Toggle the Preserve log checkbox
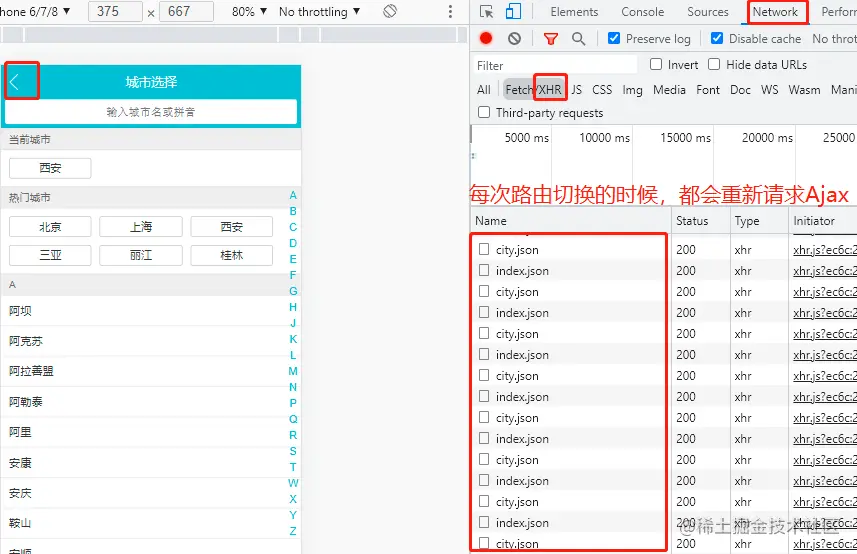The image size is (857, 554). [x=614, y=38]
